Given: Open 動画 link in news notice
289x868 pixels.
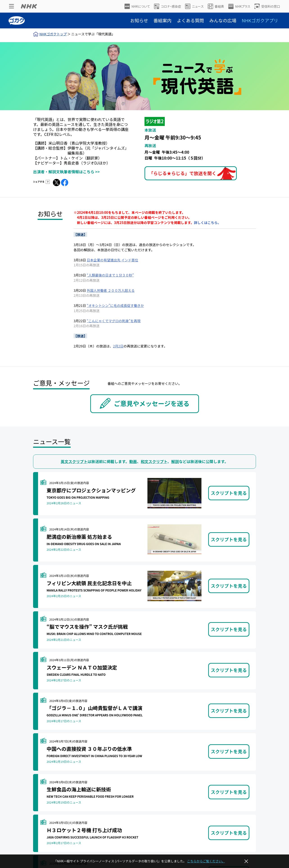Looking at the screenshot, I should tap(133, 462).
